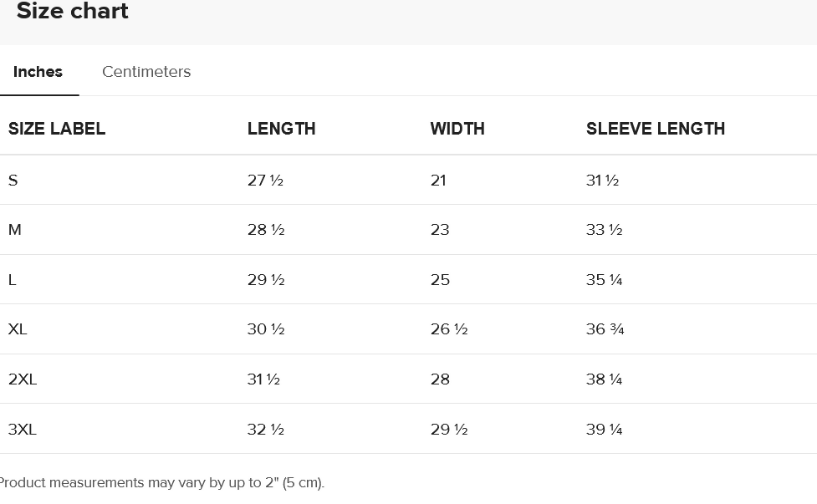Click the 27 ½ length value for S
The height and width of the screenshot is (504, 817).
point(265,181)
